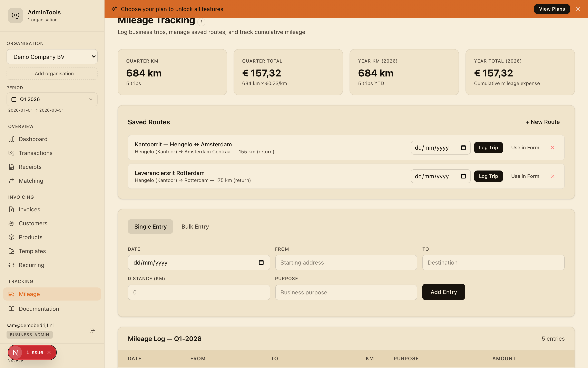Click the Receipts document icon
The image size is (588, 368).
pyautogui.click(x=11, y=167)
